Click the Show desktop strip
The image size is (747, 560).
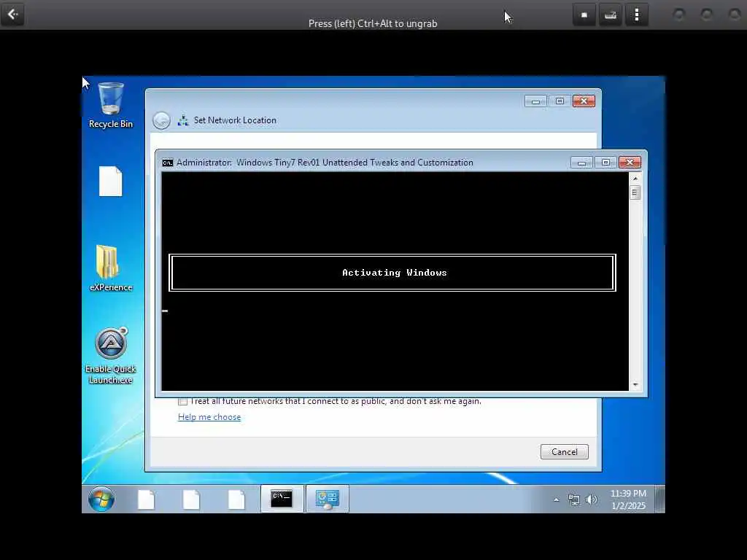[x=659, y=499]
